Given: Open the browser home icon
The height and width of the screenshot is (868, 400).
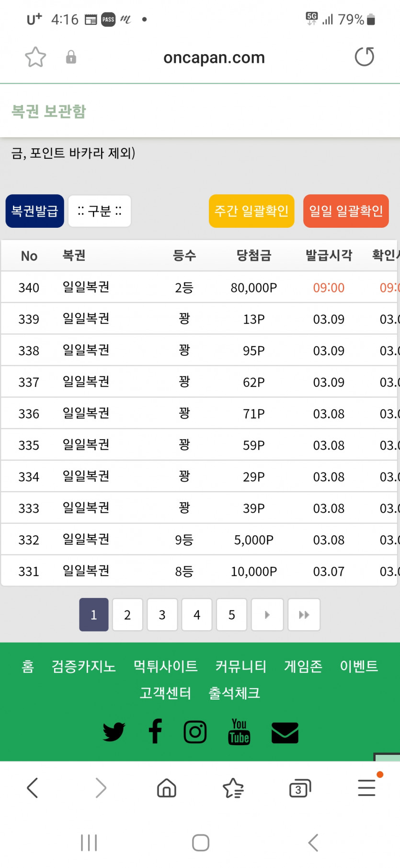Looking at the screenshot, I should click(x=167, y=788).
